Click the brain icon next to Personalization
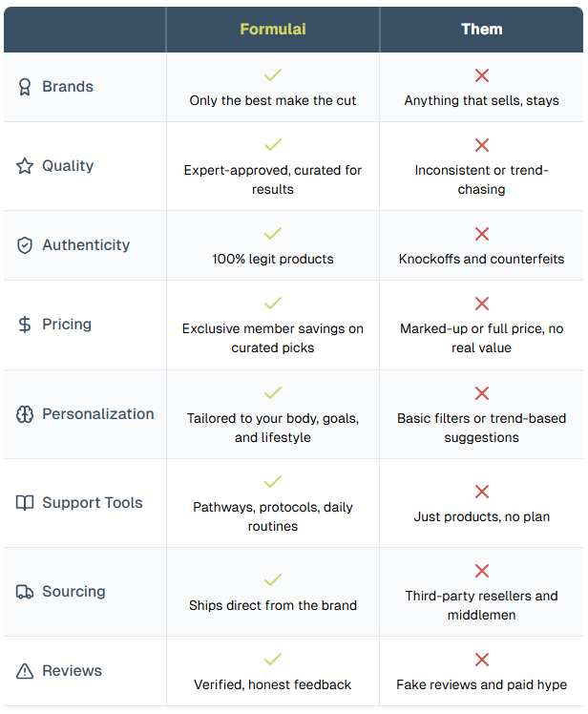The width and height of the screenshot is (588, 714). (x=25, y=414)
